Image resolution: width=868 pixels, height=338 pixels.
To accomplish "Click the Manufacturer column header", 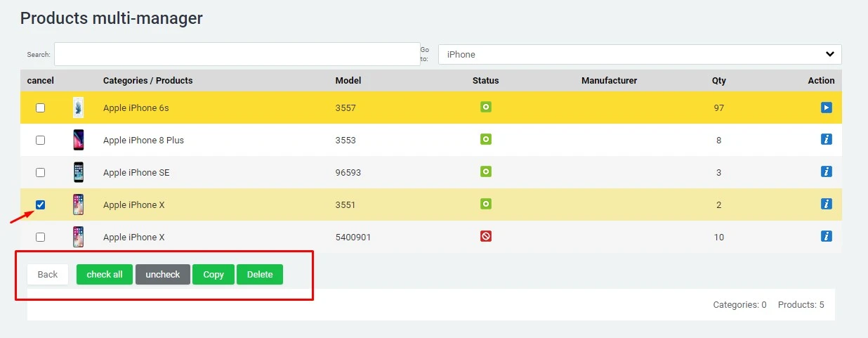I will point(609,80).
